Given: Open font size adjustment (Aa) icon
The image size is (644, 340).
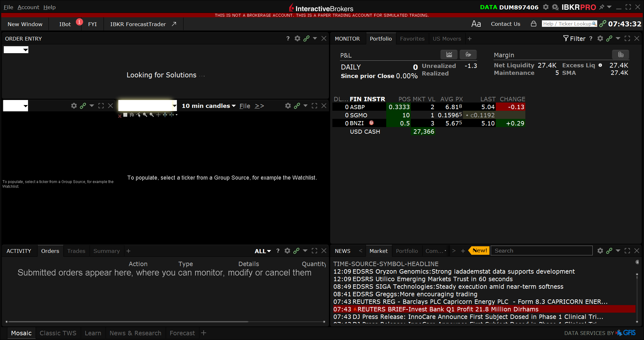Looking at the screenshot, I should [476, 24].
